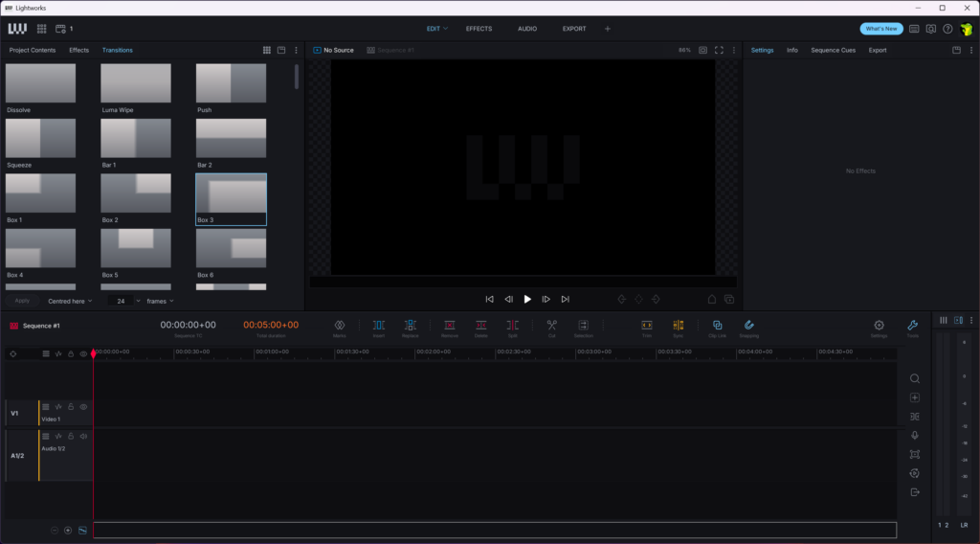This screenshot has height=544, width=980.
Task: Open timeline Settings gear
Action: coord(879,325)
